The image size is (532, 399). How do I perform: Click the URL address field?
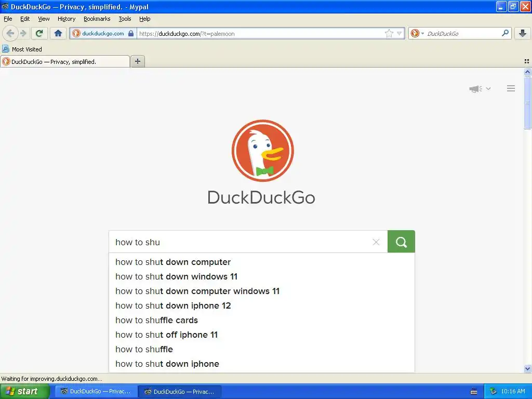[261, 33]
